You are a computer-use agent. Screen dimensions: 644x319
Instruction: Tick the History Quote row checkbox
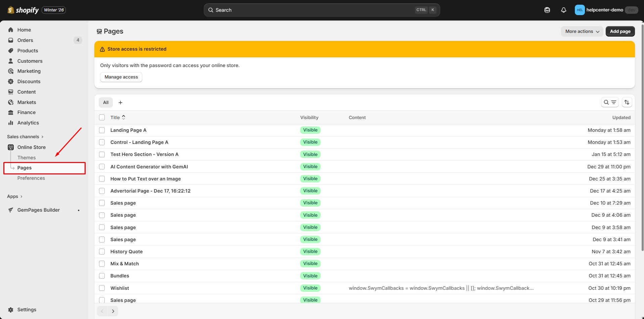coord(102,252)
